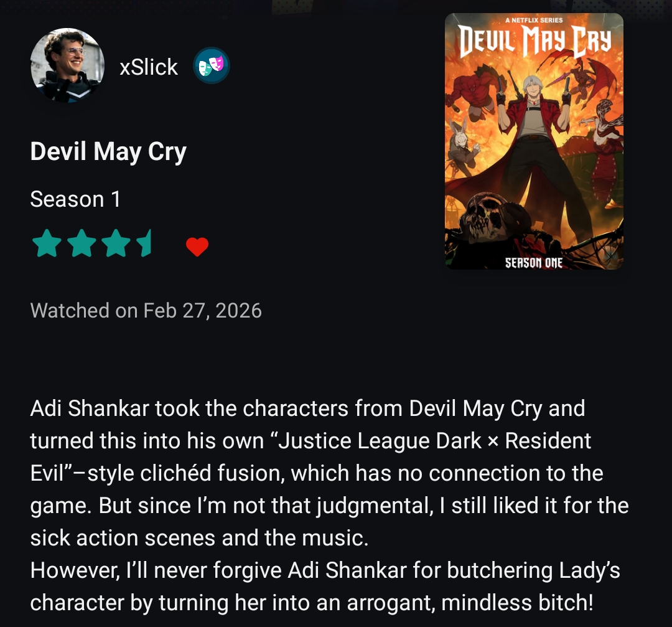The image size is (672, 627).
Task: Open the Devil May Cry poster image
Action: pyautogui.click(x=534, y=141)
